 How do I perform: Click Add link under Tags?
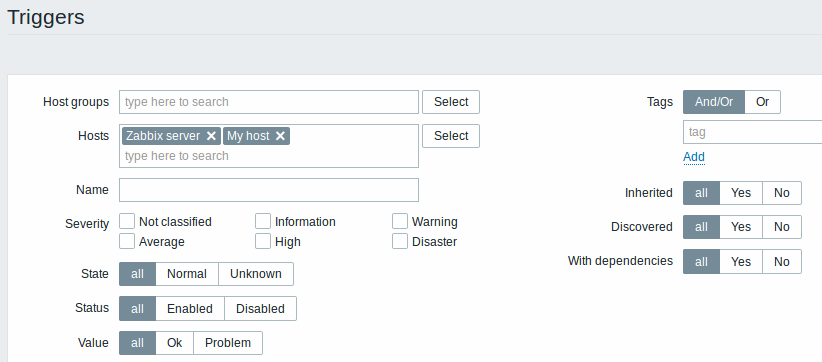click(694, 157)
